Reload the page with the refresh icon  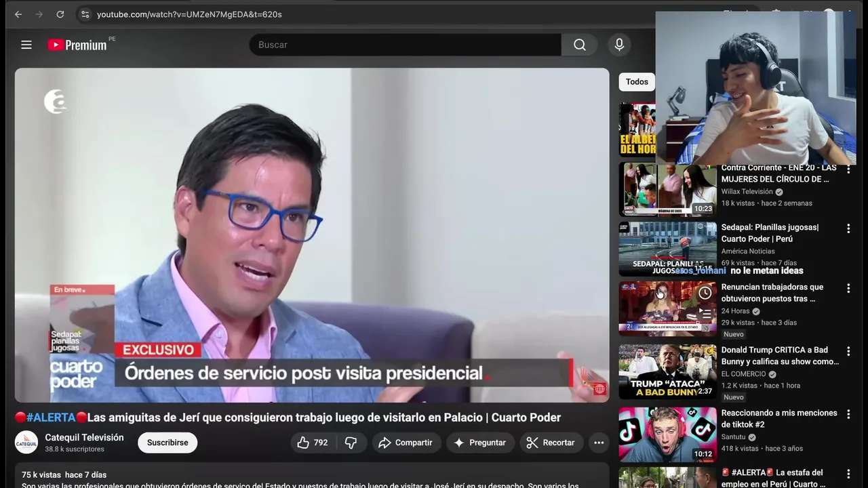pyautogui.click(x=60, y=14)
